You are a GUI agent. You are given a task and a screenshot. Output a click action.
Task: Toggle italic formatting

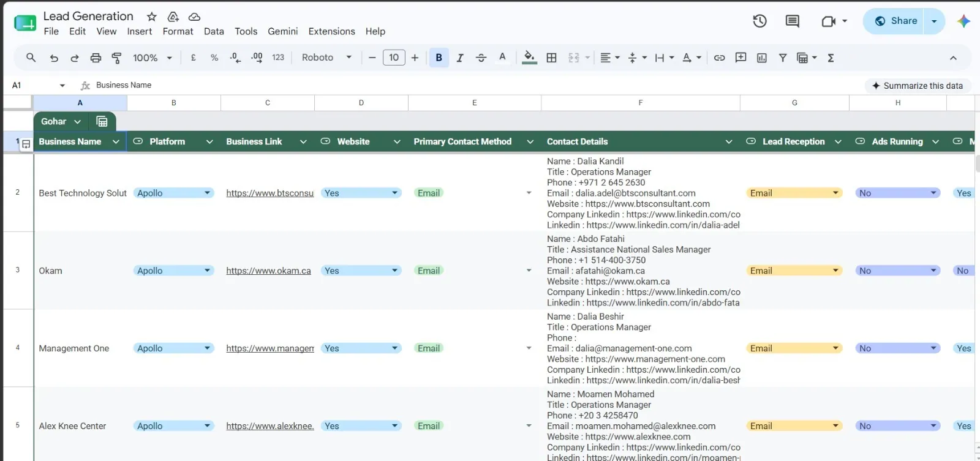460,58
